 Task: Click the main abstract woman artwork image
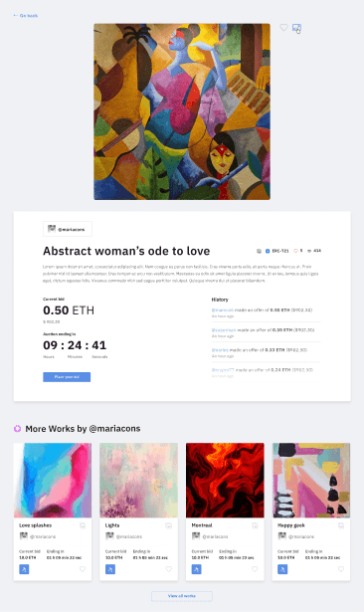[x=182, y=111]
